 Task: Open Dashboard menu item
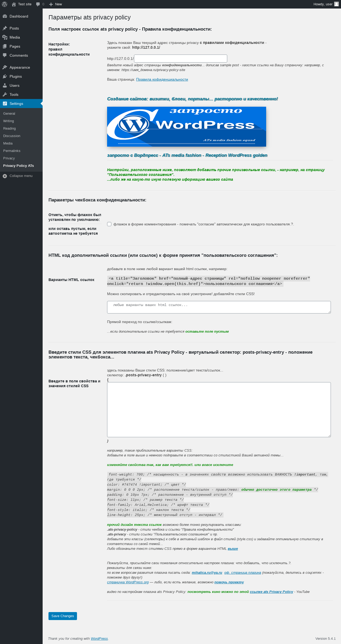click(21, 16)
